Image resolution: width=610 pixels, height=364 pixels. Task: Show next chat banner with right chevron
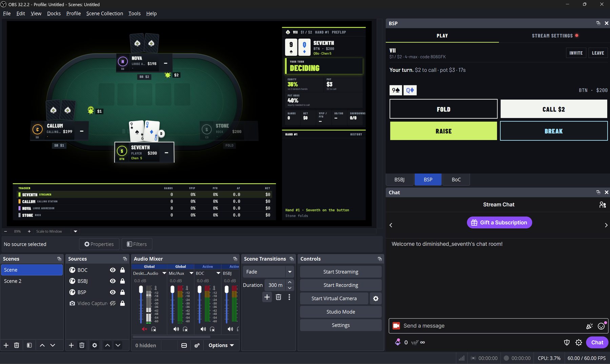pos(606,225)
